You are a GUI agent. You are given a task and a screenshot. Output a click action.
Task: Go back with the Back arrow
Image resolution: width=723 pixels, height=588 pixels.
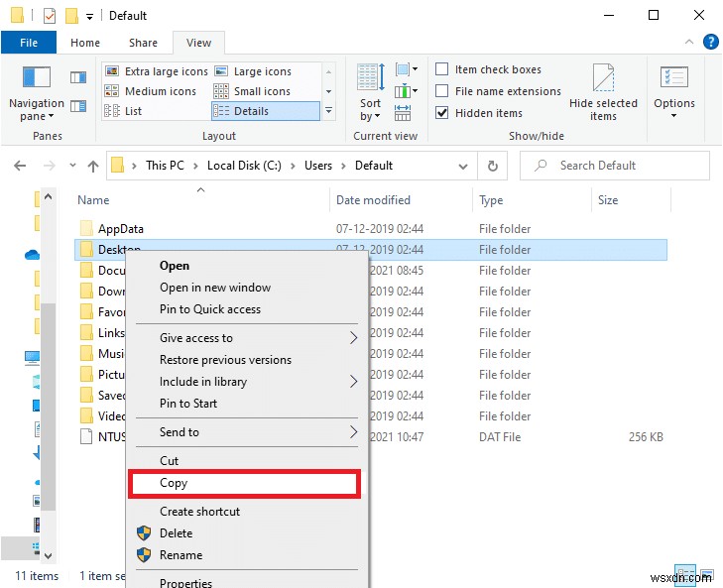[20, 166]
